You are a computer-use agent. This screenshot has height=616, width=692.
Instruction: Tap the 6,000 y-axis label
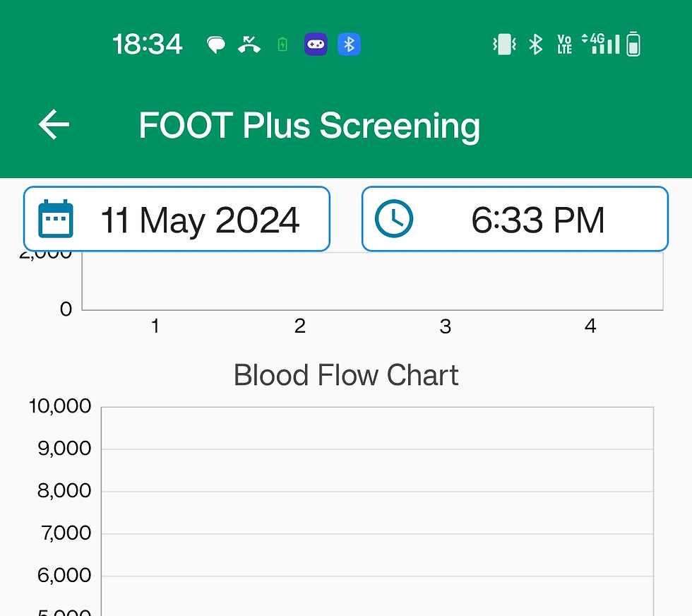(64, 575)
